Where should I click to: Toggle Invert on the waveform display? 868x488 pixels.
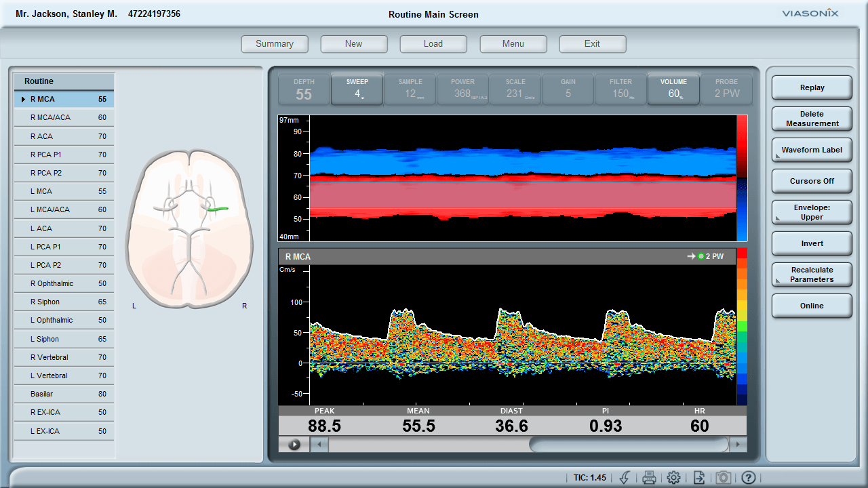coord(811,243)
